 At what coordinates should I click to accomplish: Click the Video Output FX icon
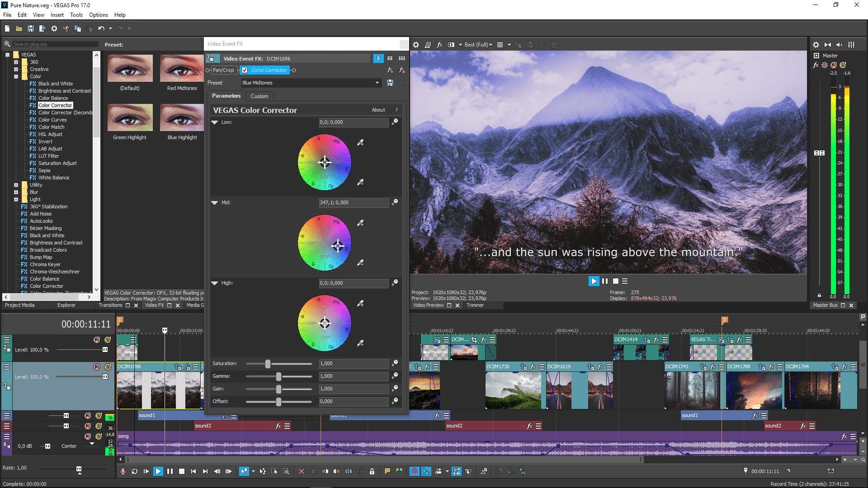pos(439,45)
